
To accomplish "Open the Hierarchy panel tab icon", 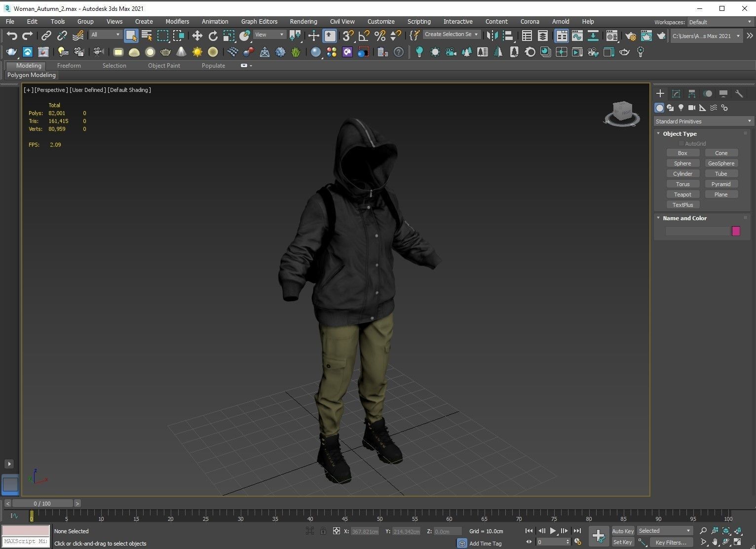I will (x=692, y=93).
